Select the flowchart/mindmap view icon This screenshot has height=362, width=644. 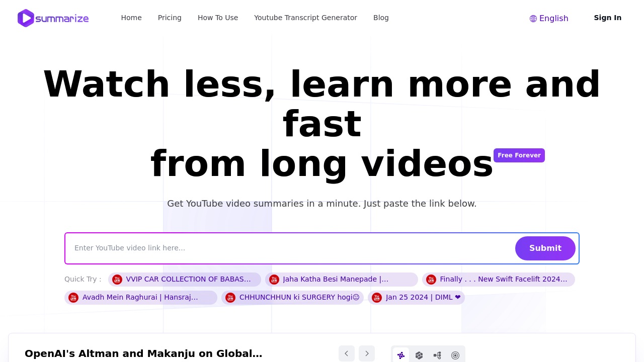(x=437, y=354)
